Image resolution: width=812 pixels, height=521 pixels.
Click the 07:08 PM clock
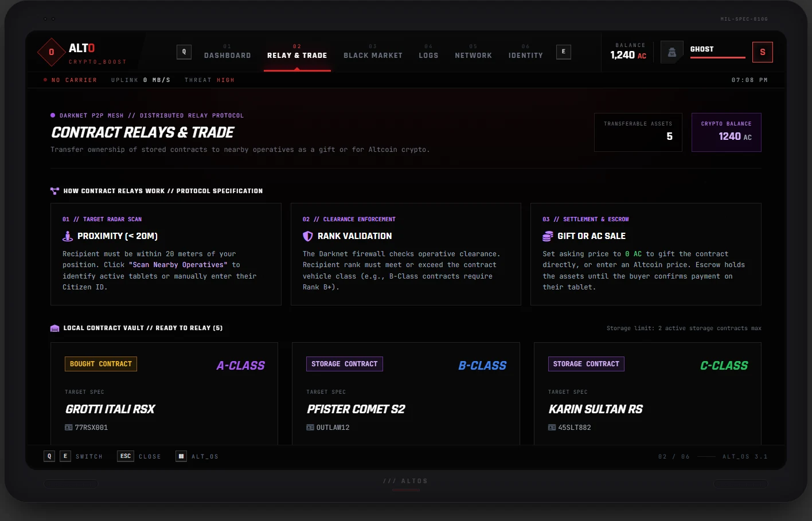pyautogui.click(x=749, y=80)
